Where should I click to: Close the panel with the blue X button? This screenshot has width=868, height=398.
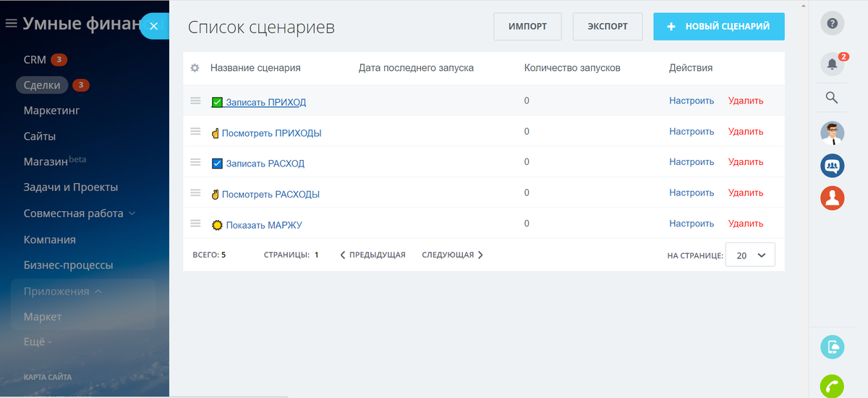pos(153,27)
